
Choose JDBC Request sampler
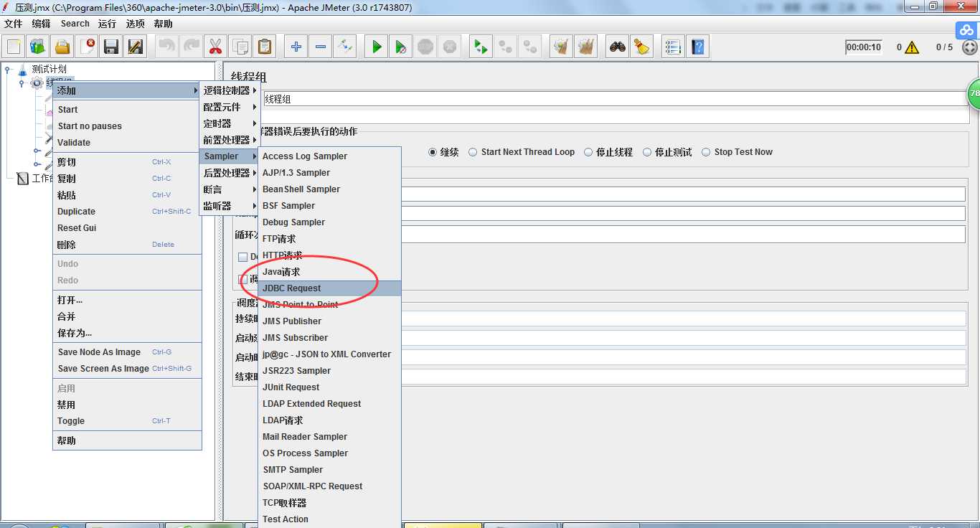click(x=329, y=288)
